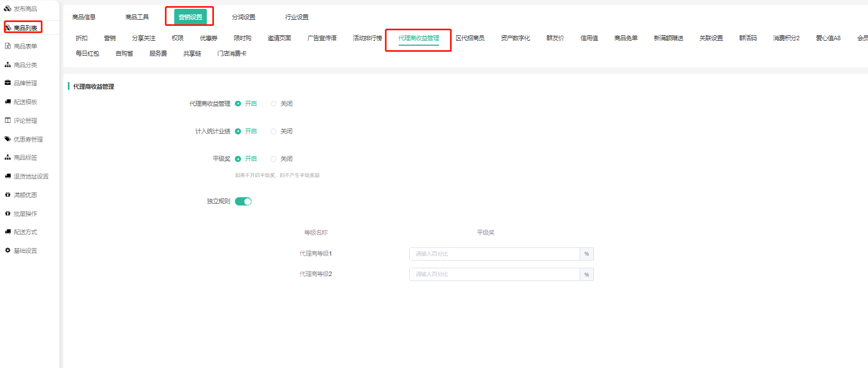Open the 商品信息 tab

pos(84,17)
